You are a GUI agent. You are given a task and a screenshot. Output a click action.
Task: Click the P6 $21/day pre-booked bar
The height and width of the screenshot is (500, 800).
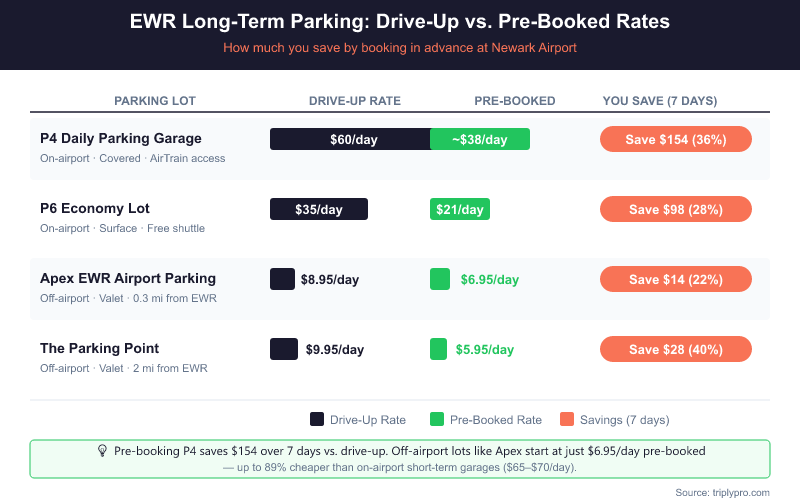459,209
